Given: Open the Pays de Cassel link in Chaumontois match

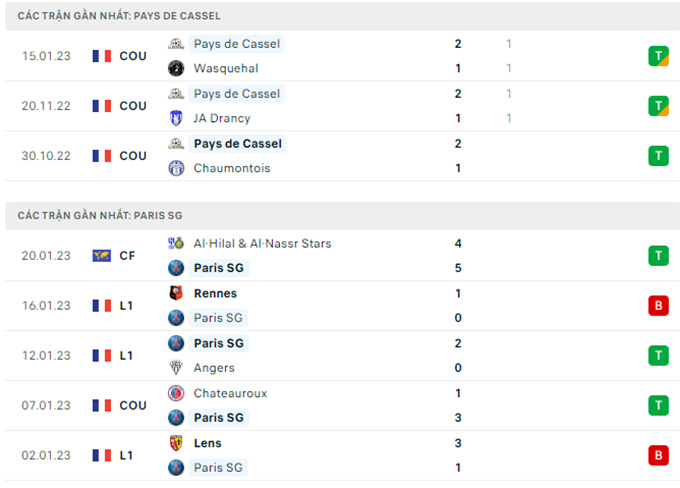Looking at the screenshot, I should pos(238,144).
